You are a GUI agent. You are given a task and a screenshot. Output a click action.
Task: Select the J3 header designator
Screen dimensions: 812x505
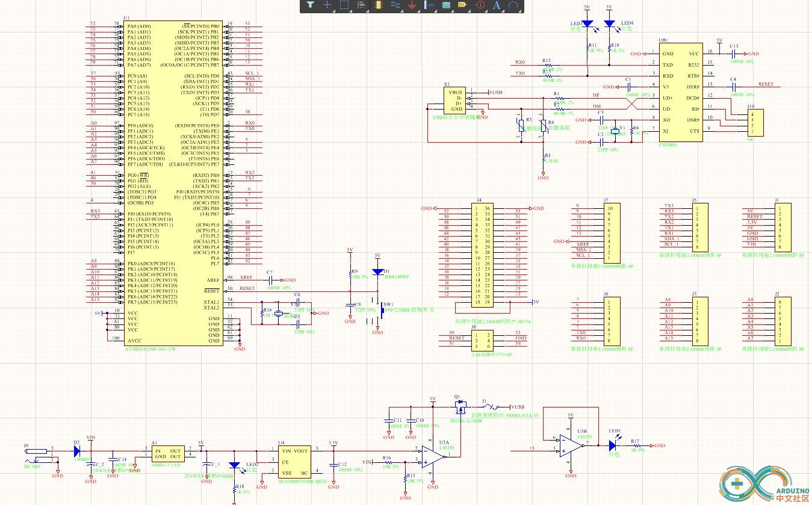point(694,294)
